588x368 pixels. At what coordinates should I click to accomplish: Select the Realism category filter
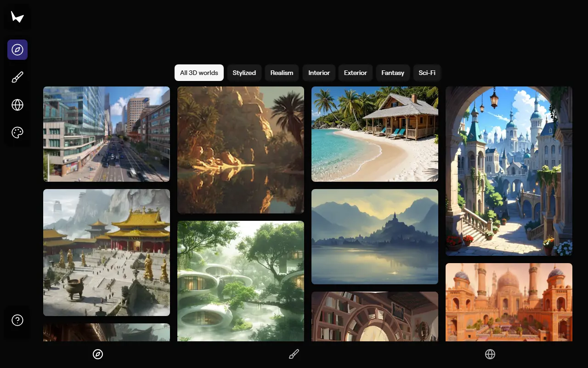pos(282,73)
